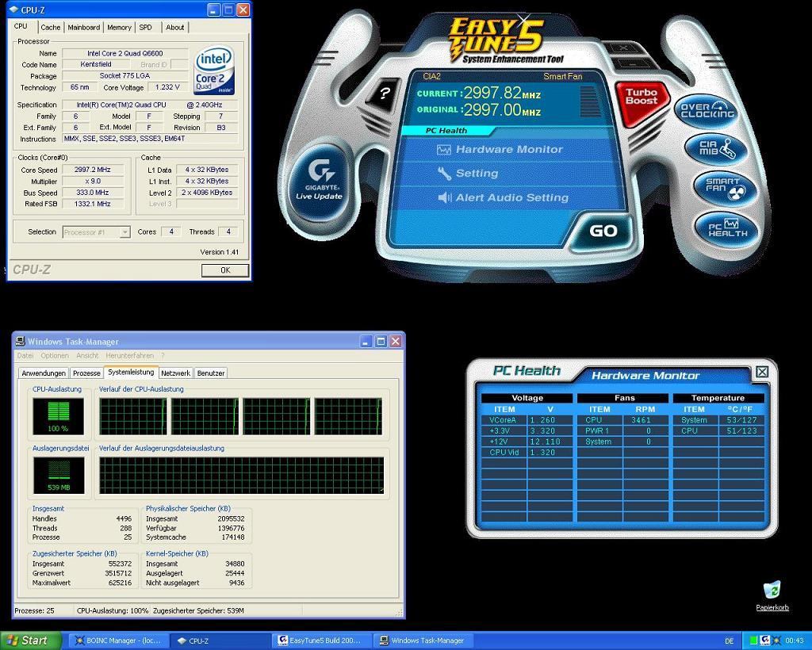Click the DE language indicator in taskbar

click(730, 641)
